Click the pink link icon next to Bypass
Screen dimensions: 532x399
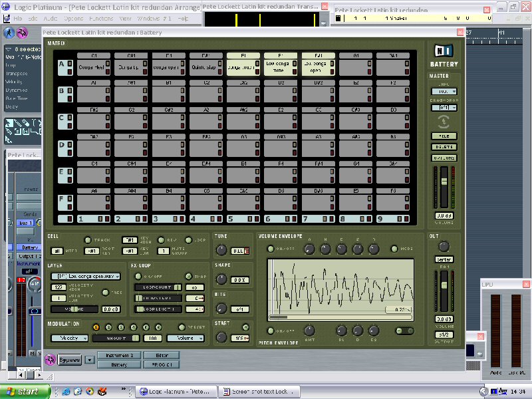tap(50, 360)
